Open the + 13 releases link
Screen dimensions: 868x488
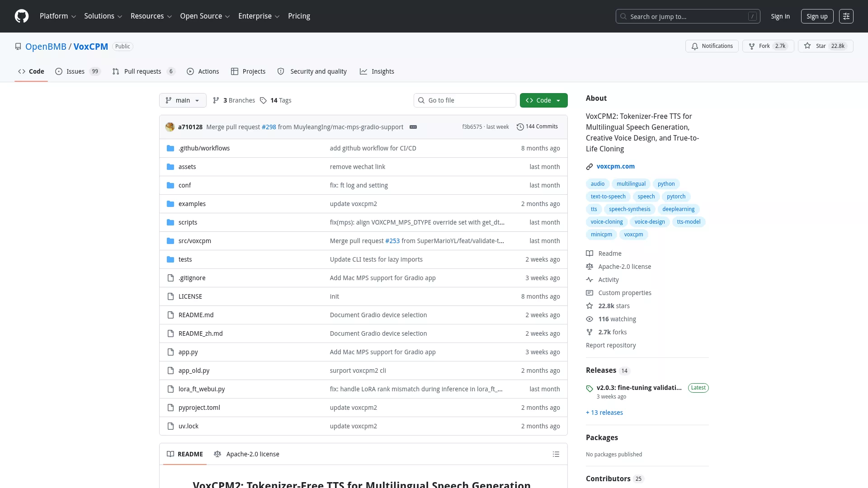point(604,413)
